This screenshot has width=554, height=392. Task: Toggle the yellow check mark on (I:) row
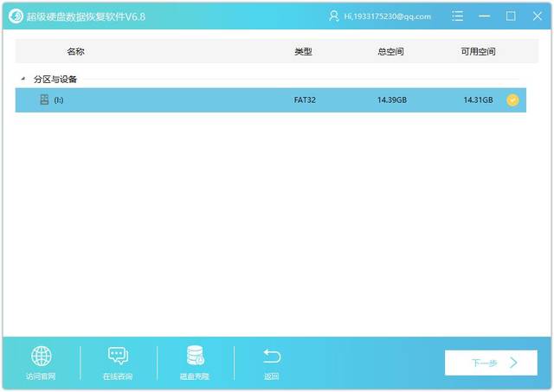512,100
